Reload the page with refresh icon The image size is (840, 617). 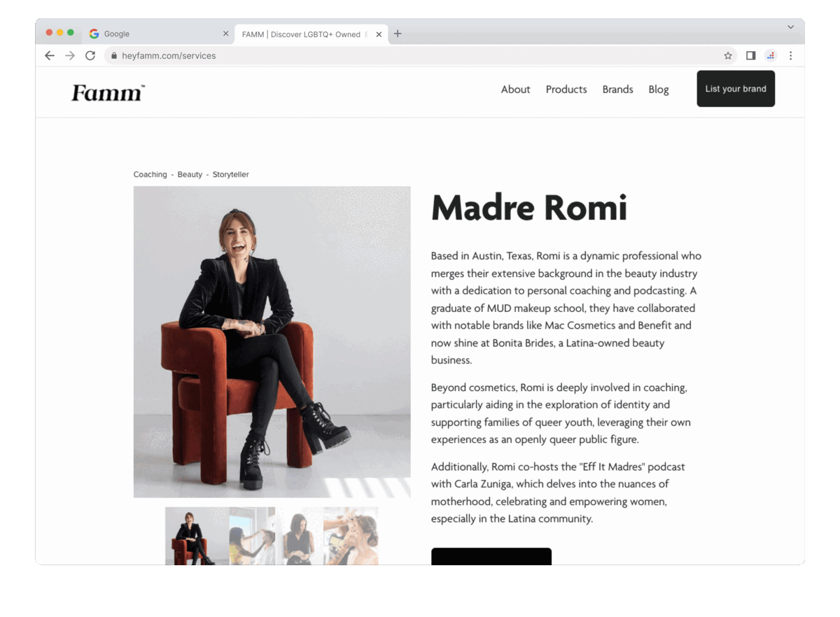tap(90, 55)
